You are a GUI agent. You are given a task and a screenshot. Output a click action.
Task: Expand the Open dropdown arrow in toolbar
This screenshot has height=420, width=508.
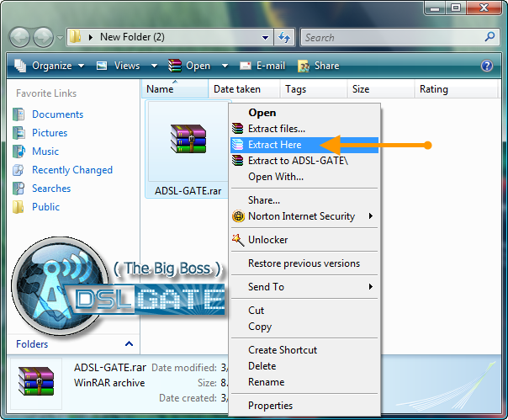click(225, 66)
